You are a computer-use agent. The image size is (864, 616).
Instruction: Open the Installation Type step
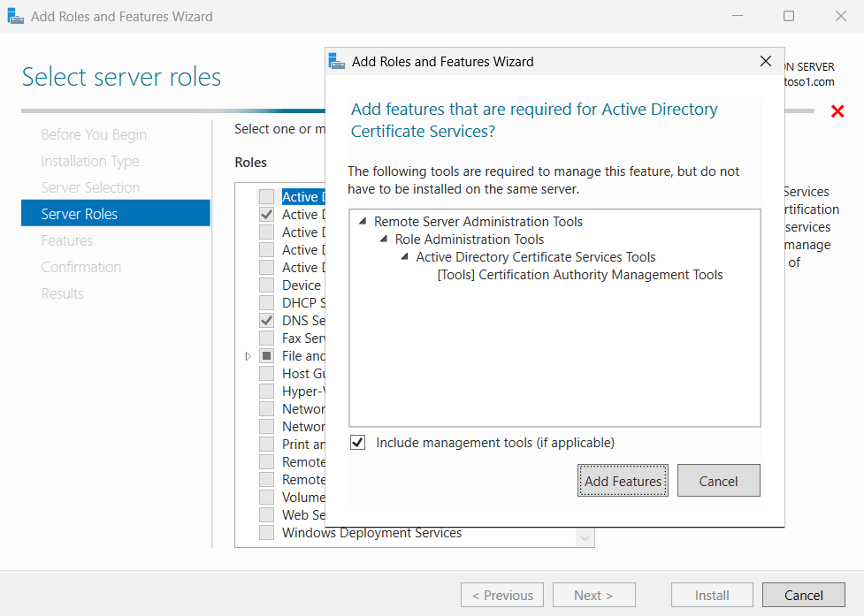(x=90, y=161)
